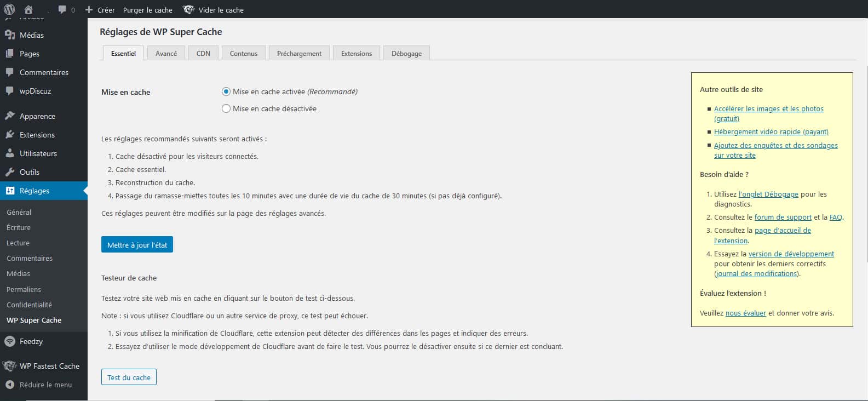Follow the l'onglet Débogage link
This screenshot has width=868, height=401.
click(x=768, y=194)
